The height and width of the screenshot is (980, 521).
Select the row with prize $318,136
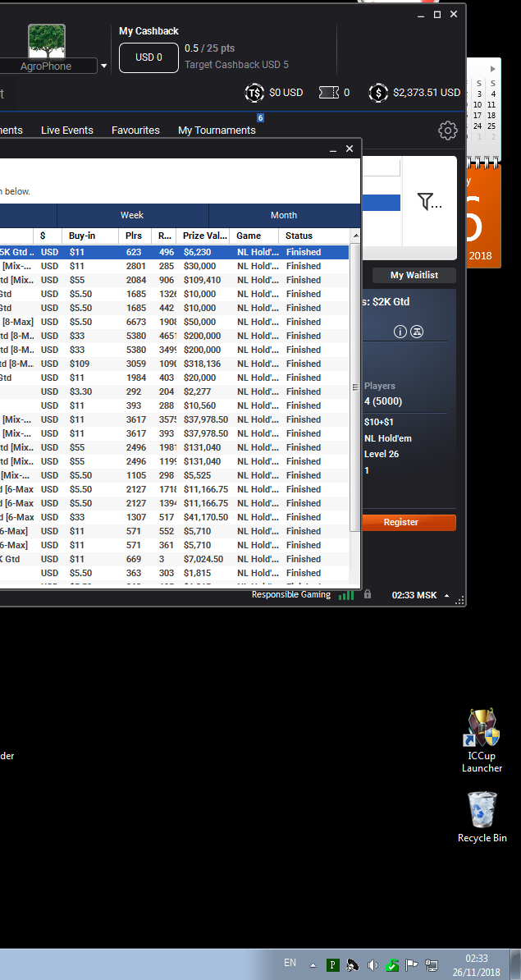174,364
